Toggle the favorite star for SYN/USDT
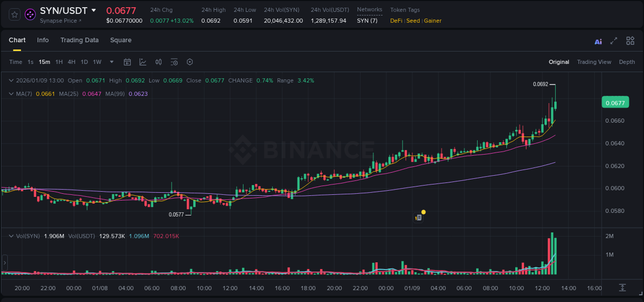Image resolution: width=644 pixels, height=302 pixels. [x=14, y=14]
